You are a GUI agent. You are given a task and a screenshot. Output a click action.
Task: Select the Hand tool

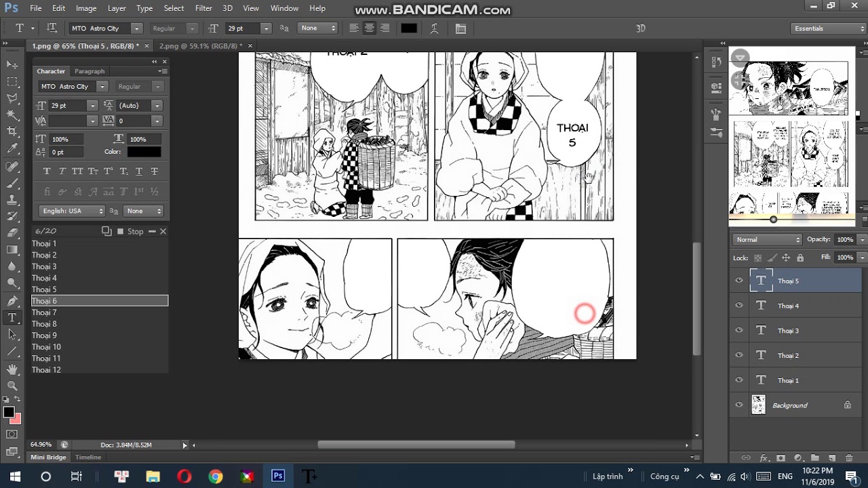(12, 369)
